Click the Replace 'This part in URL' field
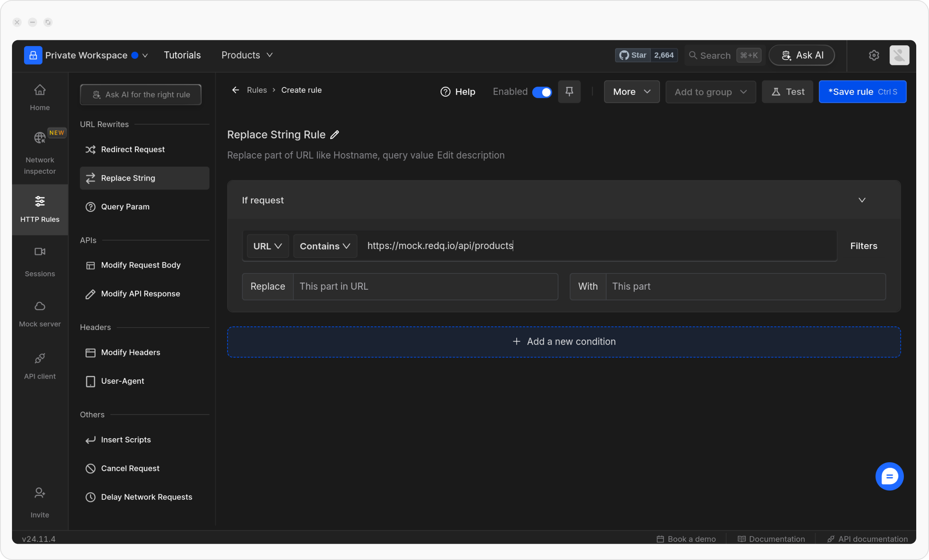Screen dimensions: 929x560 (425, 287)
